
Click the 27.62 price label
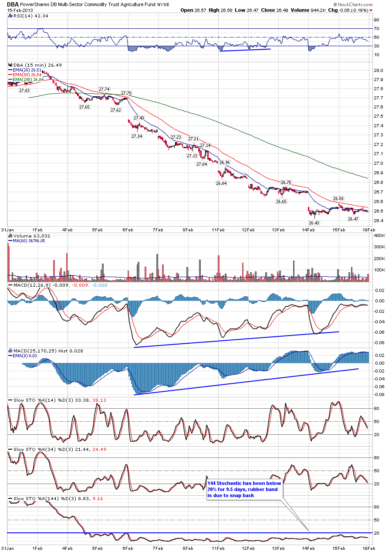click(x=116, y=110)
